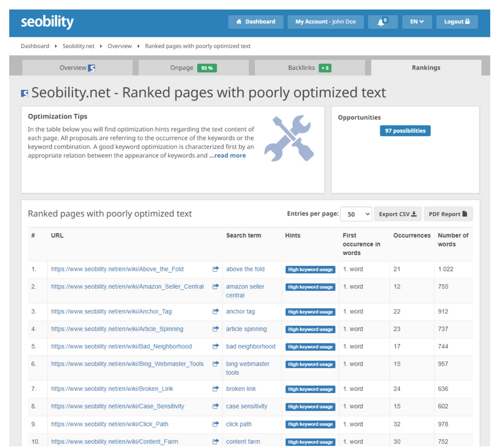Open the notifications bell
The height and width of the screenshot is (448, 500).
382,22
